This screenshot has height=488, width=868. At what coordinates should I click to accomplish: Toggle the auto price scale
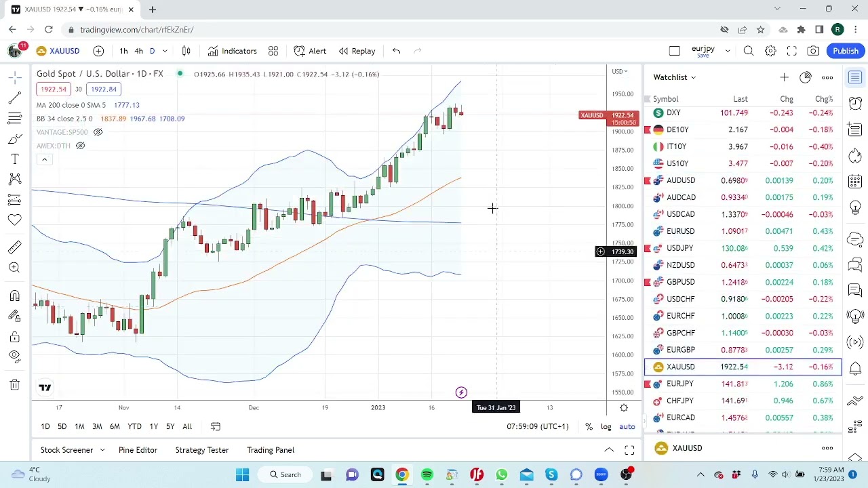(x=627, y=426)
